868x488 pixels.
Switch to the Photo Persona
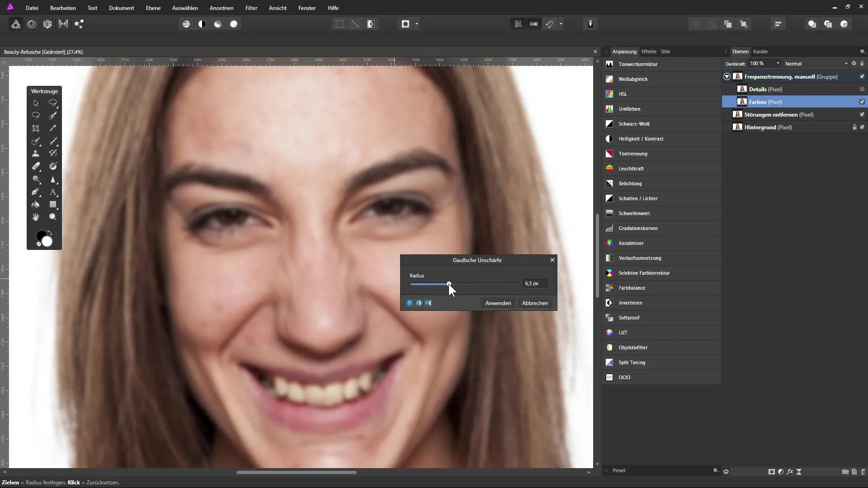tap(16, 24)
